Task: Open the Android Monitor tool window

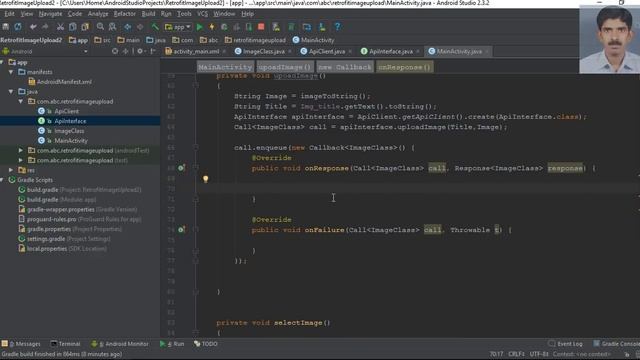Action: pyautogui.click(x=120, y=344)
